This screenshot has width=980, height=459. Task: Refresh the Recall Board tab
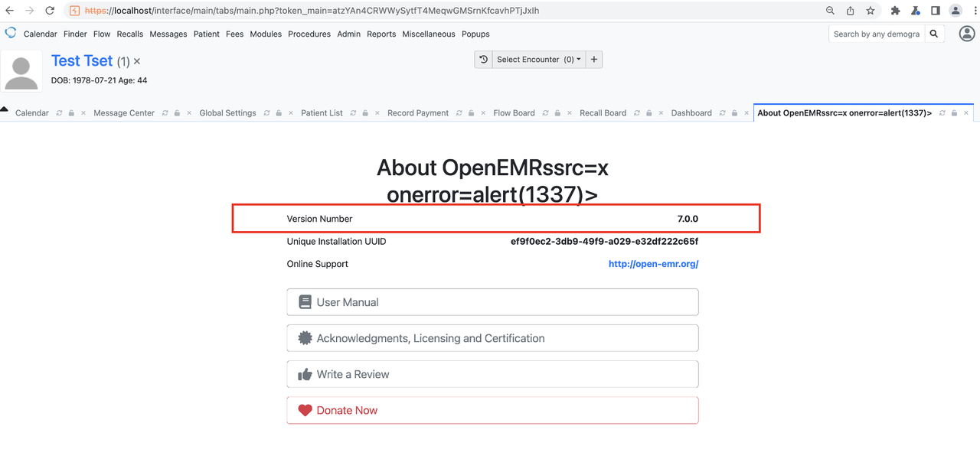(637, 113)
